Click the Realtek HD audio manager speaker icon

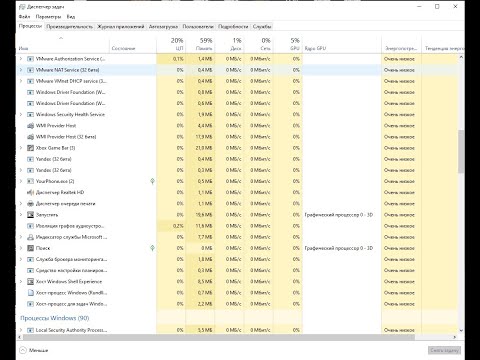(x=30, y=192)
